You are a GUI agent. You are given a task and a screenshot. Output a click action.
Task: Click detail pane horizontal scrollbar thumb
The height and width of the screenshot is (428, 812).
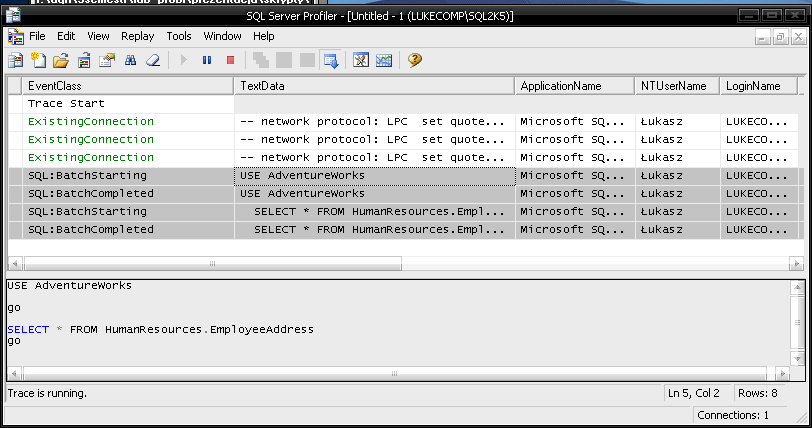(x=395, y=374)
